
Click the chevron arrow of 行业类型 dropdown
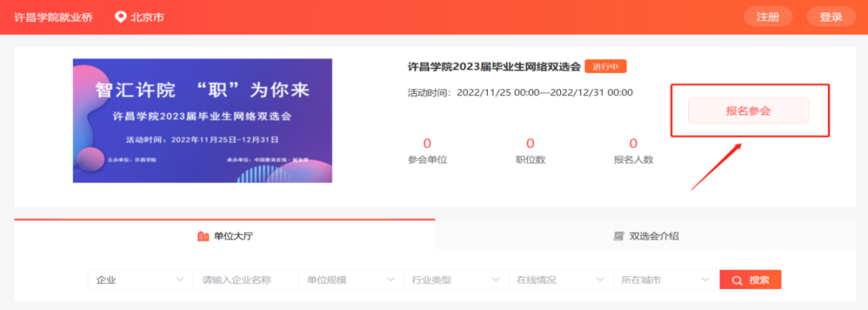click(x=496, y=279)
